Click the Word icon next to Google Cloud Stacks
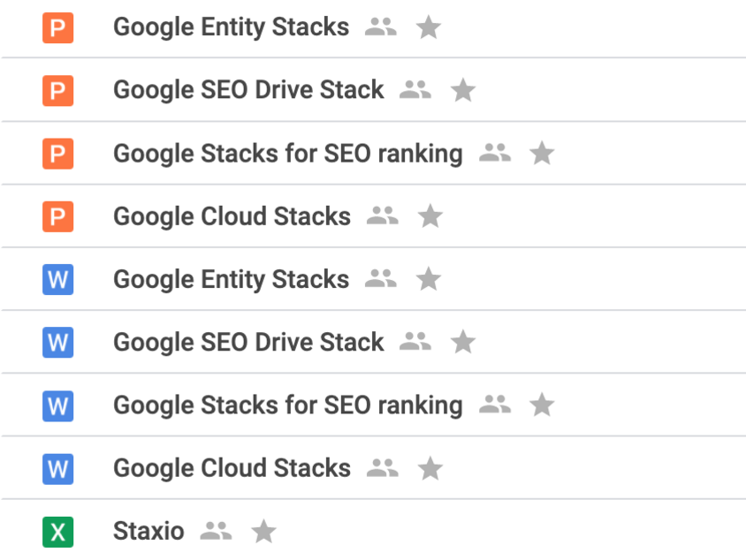 [57, 468]
